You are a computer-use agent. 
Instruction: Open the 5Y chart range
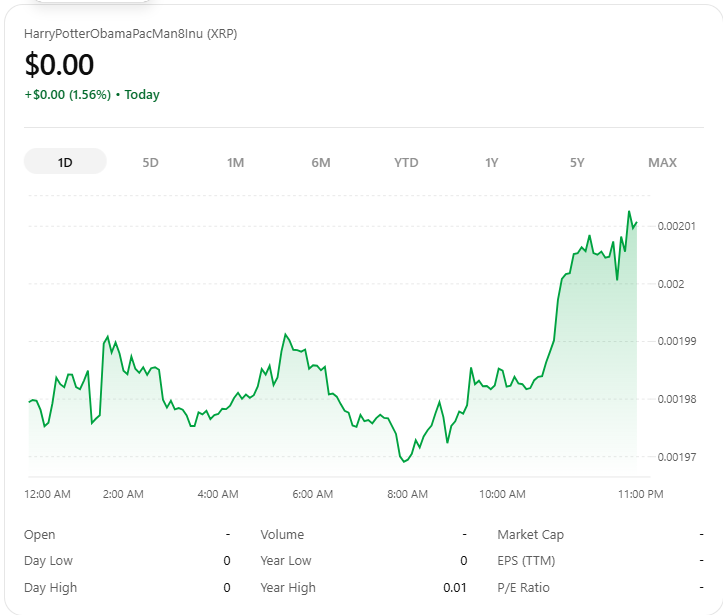point(577,162)
